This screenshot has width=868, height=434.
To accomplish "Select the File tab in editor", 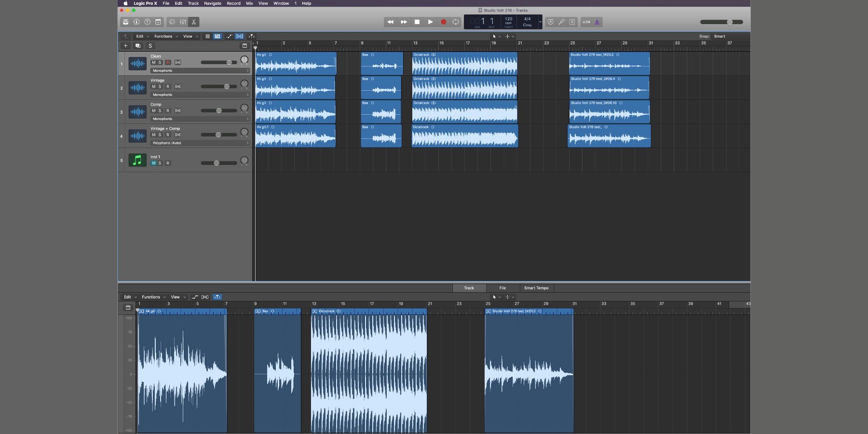I will [x=502, y=288].
